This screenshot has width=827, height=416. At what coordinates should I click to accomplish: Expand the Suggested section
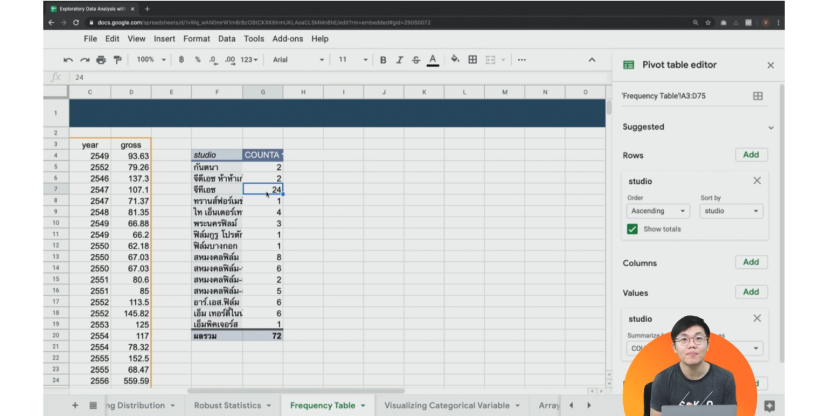pos(771,127)
